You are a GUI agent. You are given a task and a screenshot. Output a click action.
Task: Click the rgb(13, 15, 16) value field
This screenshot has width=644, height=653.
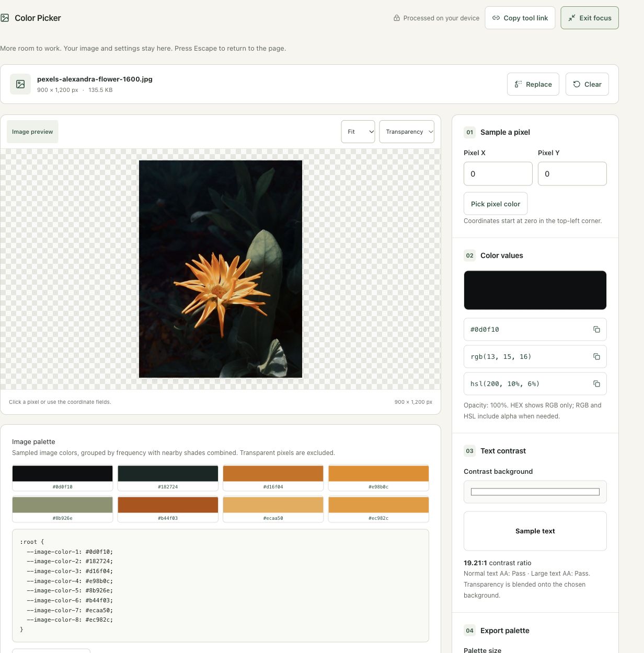tap(535, 357)
